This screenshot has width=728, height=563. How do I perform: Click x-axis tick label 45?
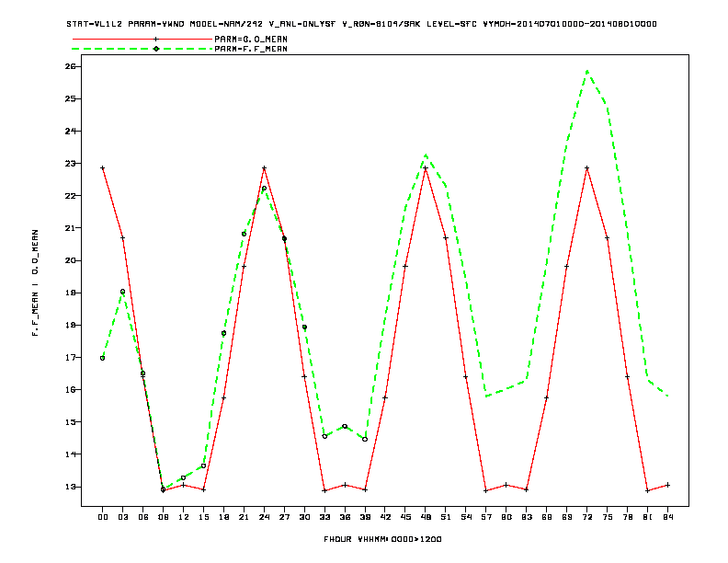pos(405,517)
